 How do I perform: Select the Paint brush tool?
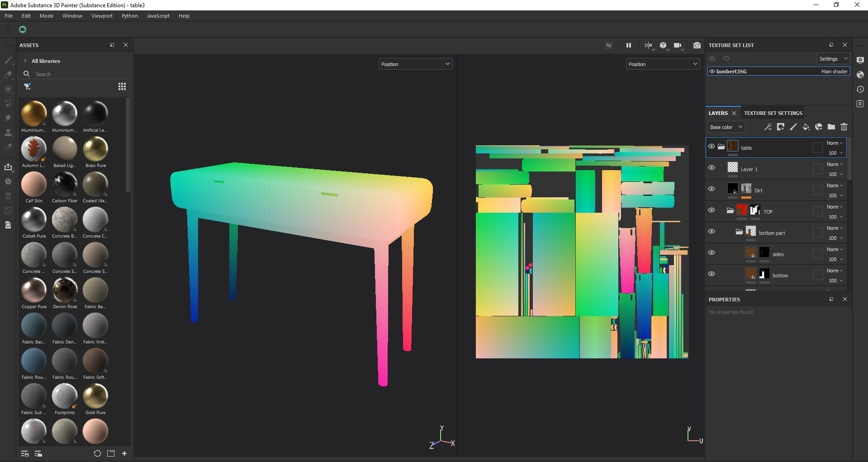point(8,60)
